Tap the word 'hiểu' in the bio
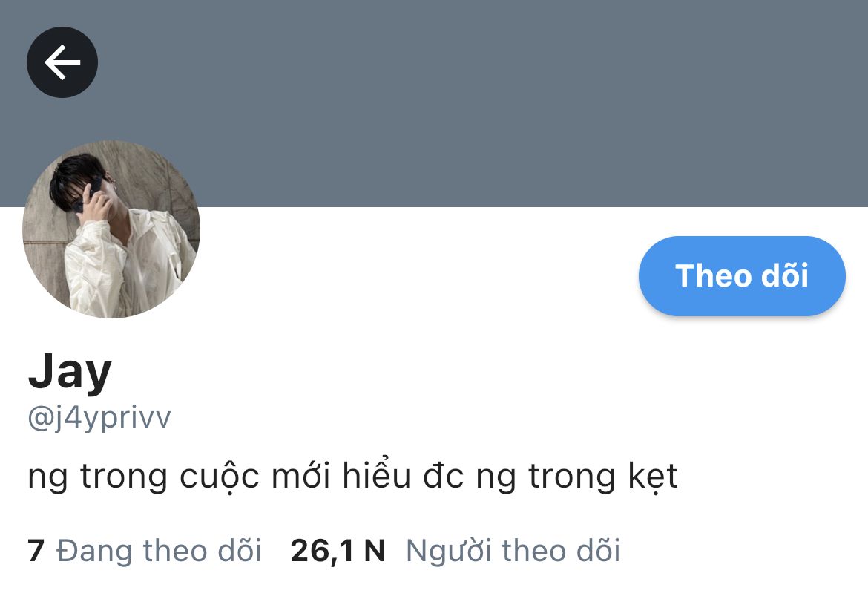The image size is (868, 602). click(376, 474)
